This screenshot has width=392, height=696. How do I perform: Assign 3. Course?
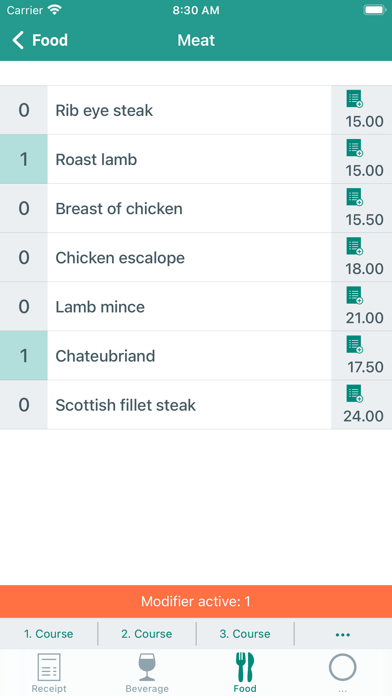pyautogui.click(x=245, y=634)
